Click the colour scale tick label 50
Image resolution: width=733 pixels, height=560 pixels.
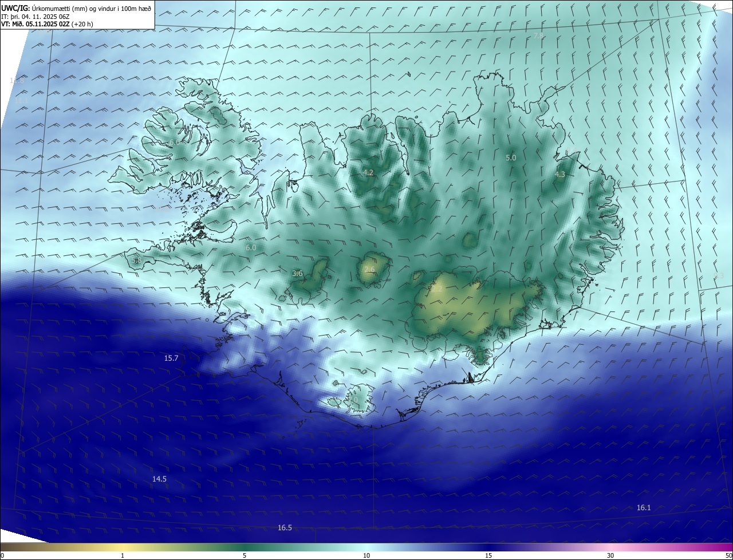click(x=728, y=555)
